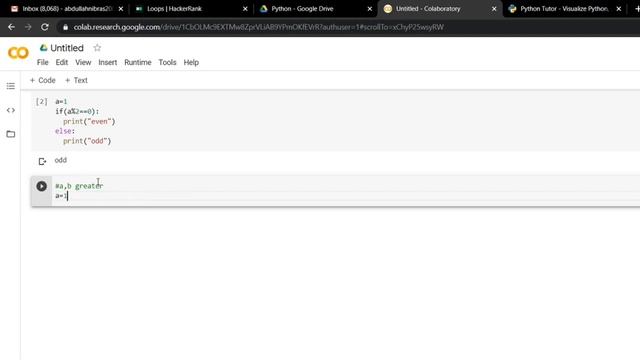The image size is (640, 360).
Task: Close the Loops HackerRank tab
Action: (x=245, y=9)
